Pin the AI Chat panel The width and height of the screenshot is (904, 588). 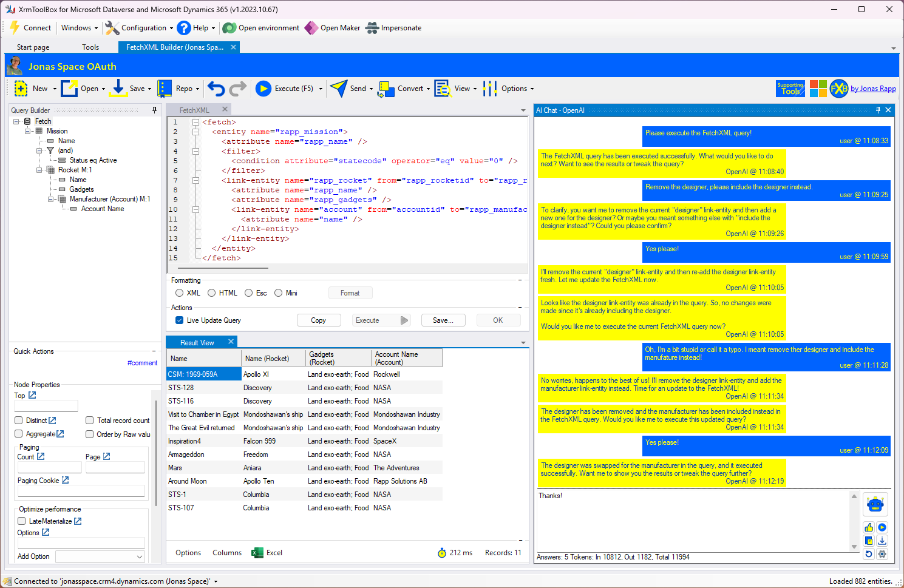tap(878, 110)
